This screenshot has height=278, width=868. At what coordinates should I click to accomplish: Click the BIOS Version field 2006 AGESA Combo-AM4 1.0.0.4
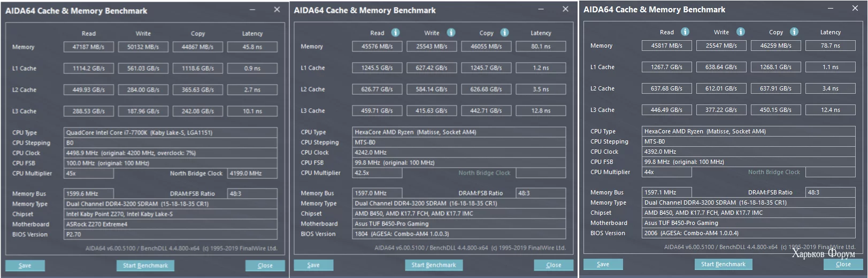click(749, 233)
